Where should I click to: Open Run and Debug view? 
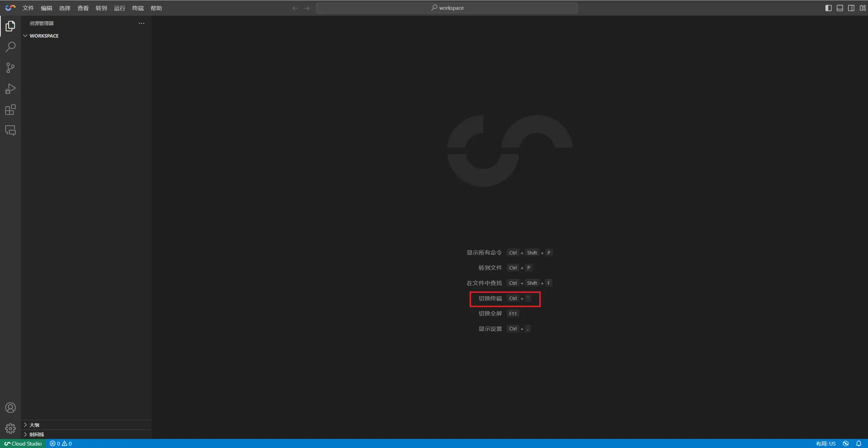(x=10, y=89)
